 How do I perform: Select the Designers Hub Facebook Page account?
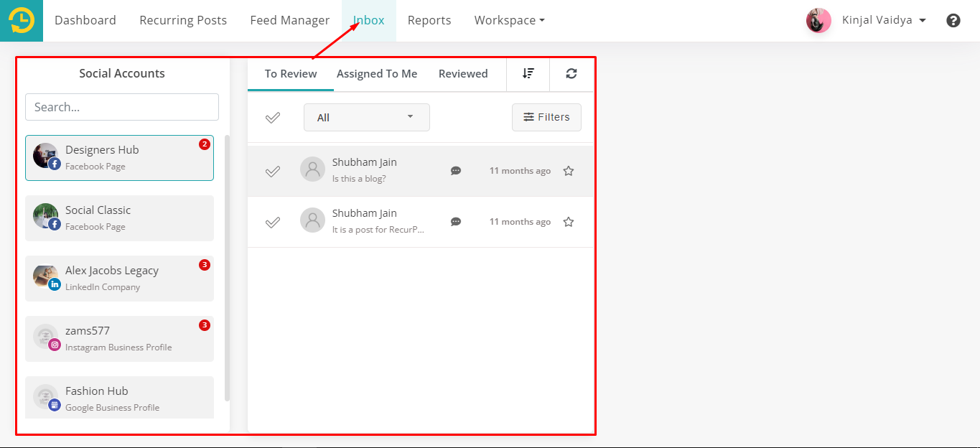(119, 157)
